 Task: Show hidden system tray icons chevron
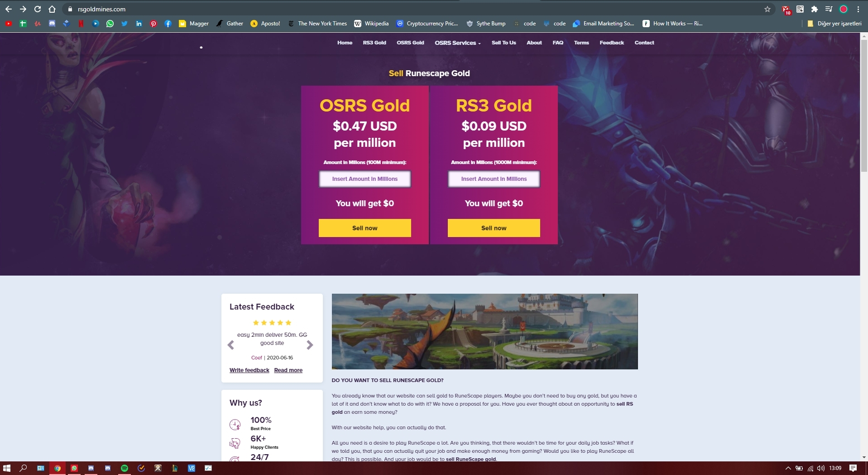788,468
